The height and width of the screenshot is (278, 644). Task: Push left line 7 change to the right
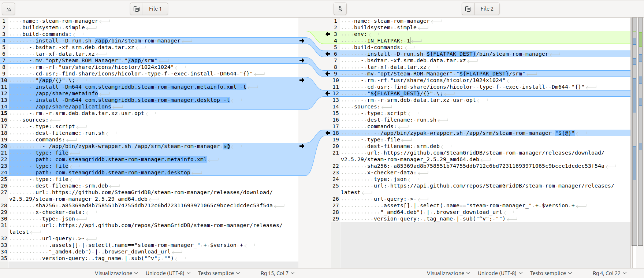point(302,60)
